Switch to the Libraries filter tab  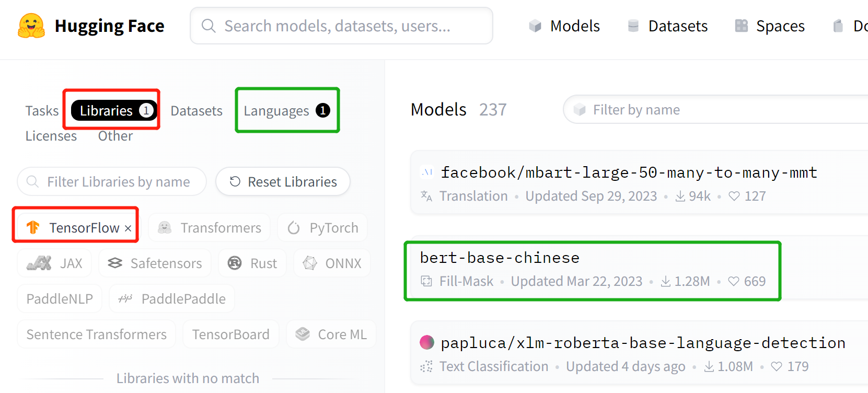[x=114, y=110]
